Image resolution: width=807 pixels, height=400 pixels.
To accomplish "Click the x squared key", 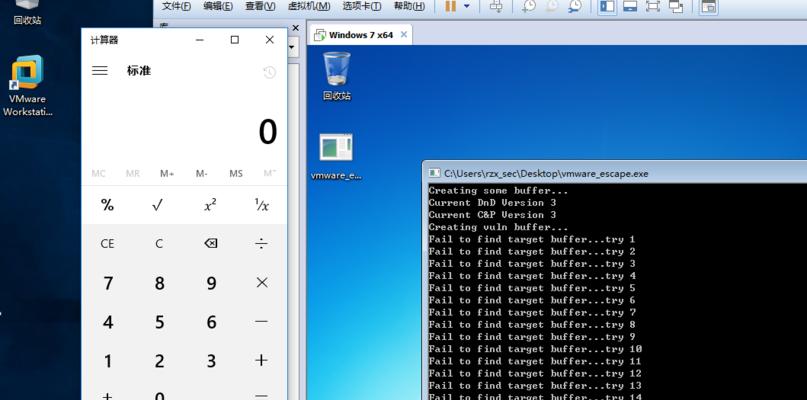I will coord(210,205).
